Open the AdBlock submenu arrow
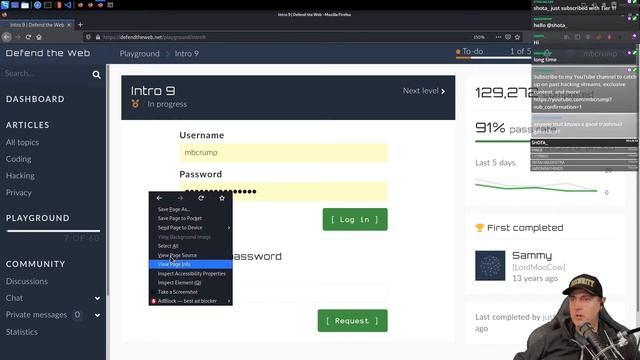 [229, 301]
